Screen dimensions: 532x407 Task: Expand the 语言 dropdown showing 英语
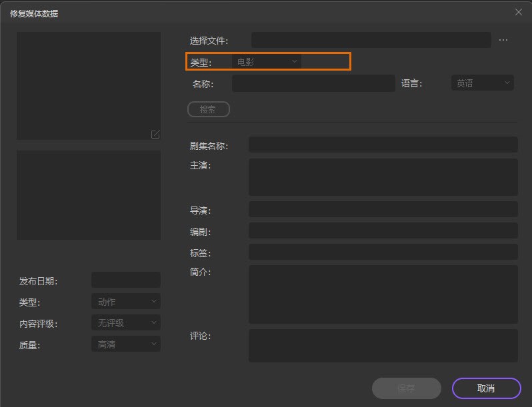click(x=483, y=83)
